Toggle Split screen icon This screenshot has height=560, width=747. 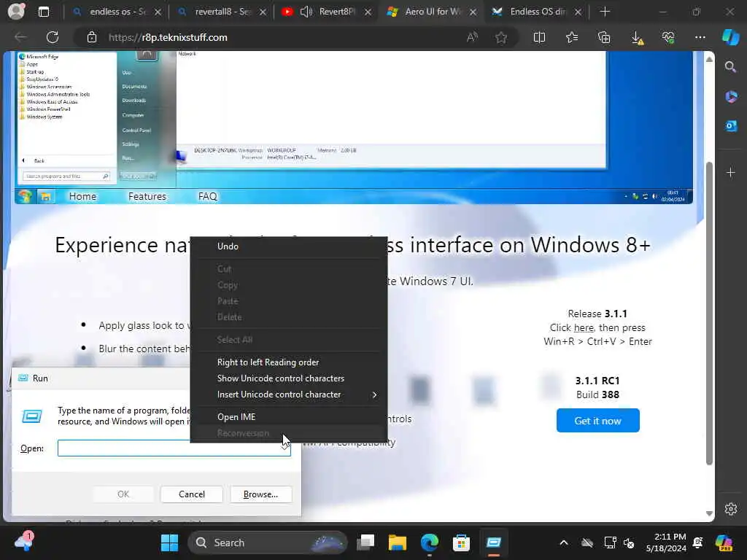point(539,37)
